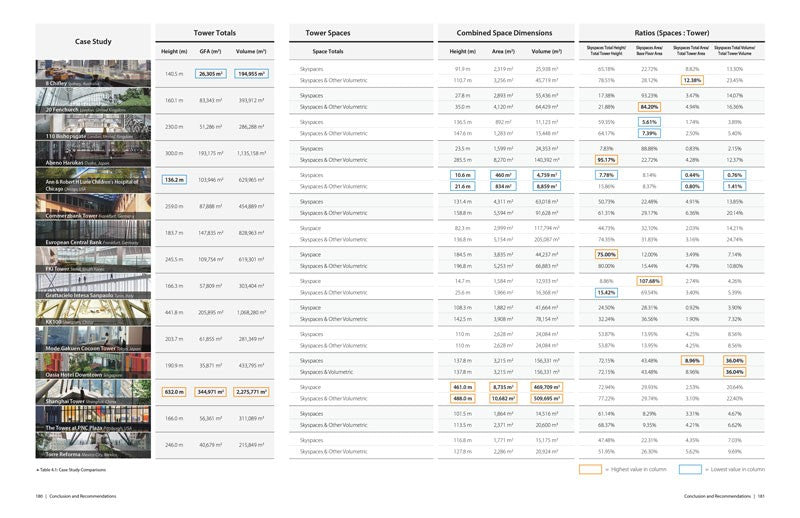Click the 8 Chifley case study thumbnail
Image resolution: width=800 pixels, height=518 pixels.
pos(93,73)
